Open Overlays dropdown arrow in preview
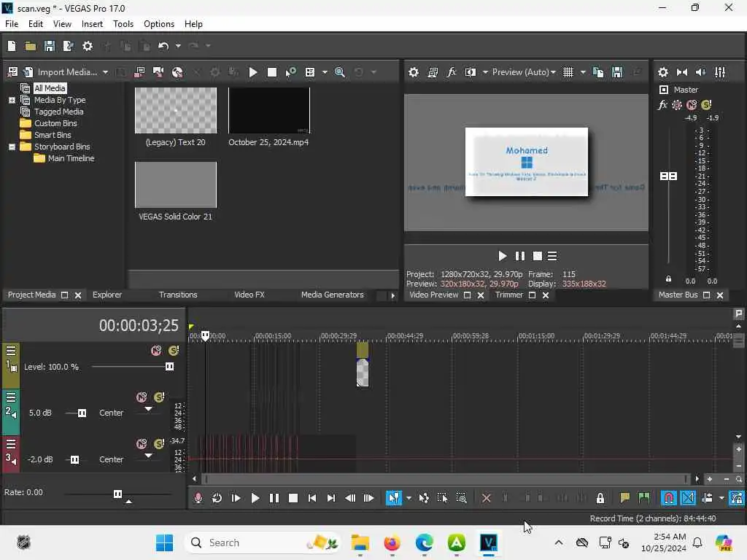The height and width of the screenshot is (560, 747). click(x=583, y=72)
